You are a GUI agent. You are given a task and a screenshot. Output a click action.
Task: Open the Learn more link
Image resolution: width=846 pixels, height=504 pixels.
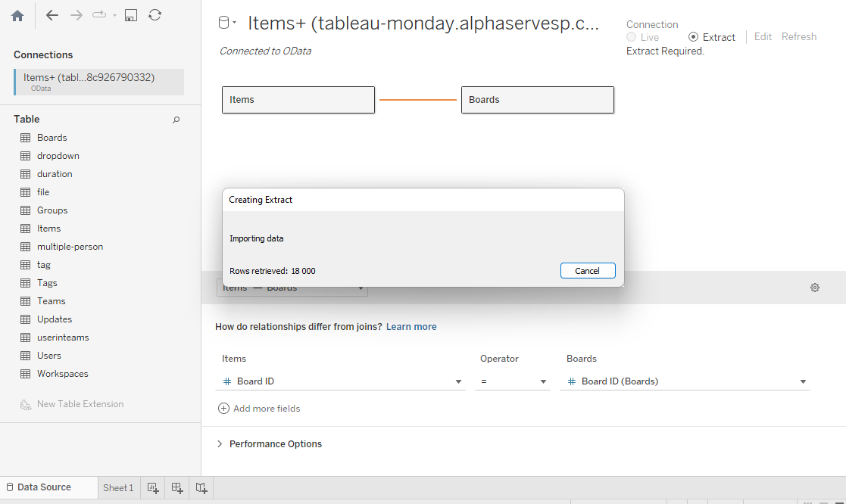(411, 327)
